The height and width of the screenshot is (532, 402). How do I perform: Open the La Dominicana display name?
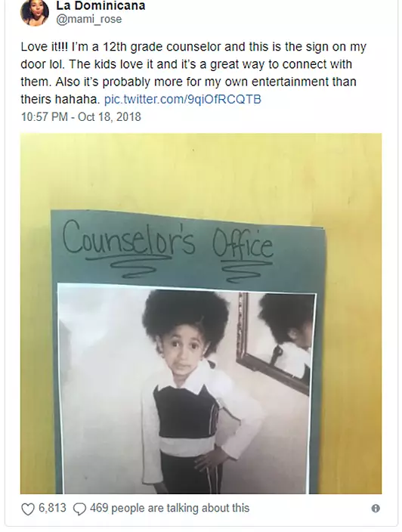pos(100,5)
